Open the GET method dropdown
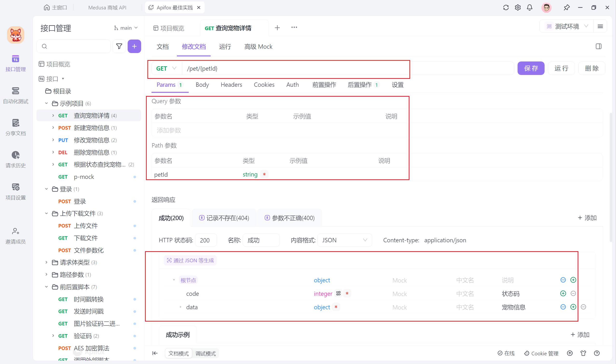Viewport: 616px width, 364px height. [166, 68]
